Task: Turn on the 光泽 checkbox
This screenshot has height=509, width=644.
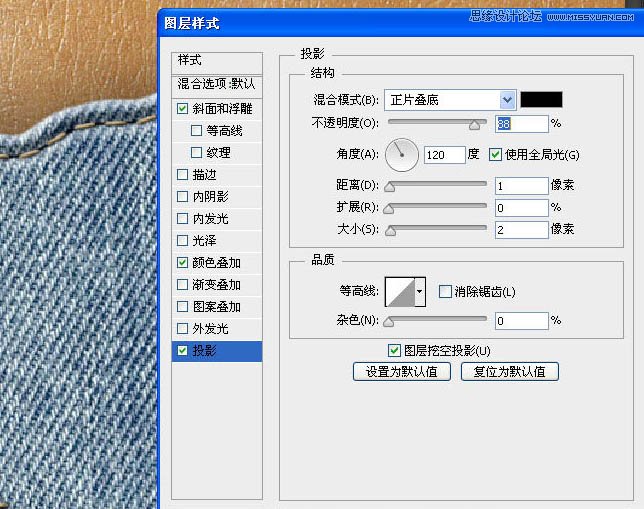Action: [x=182, y=240]
